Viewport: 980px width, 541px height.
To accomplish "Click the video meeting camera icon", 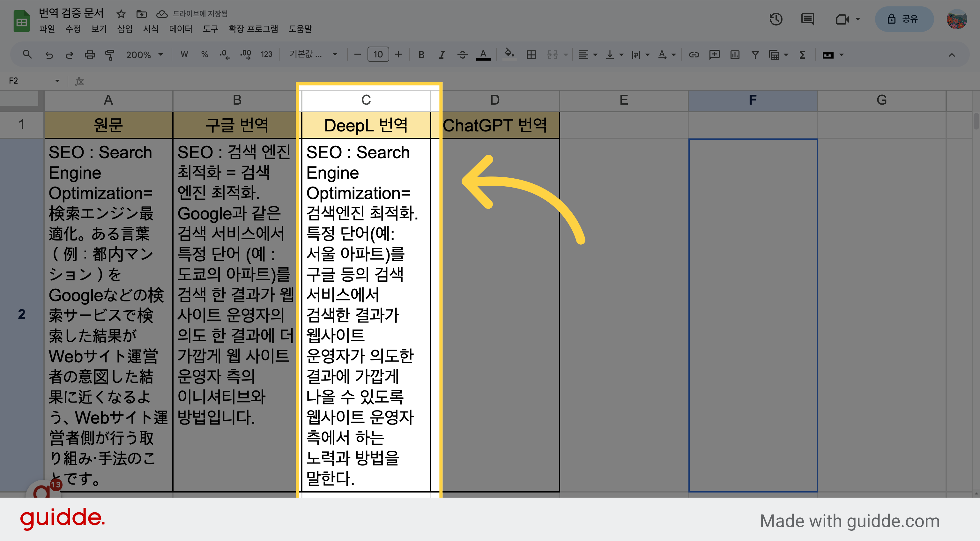I will 842,19.
